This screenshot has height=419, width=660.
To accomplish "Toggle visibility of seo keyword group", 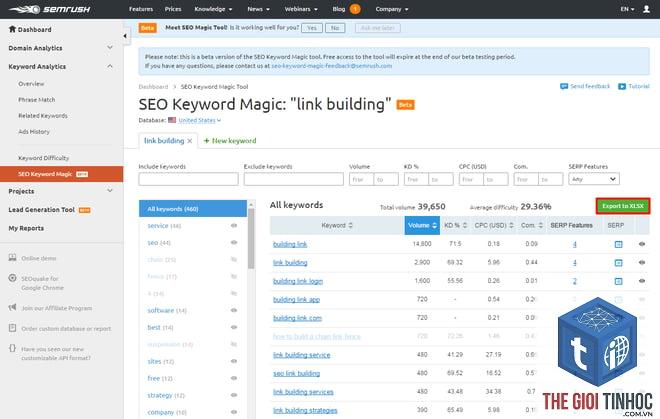I will click(234, 243).
